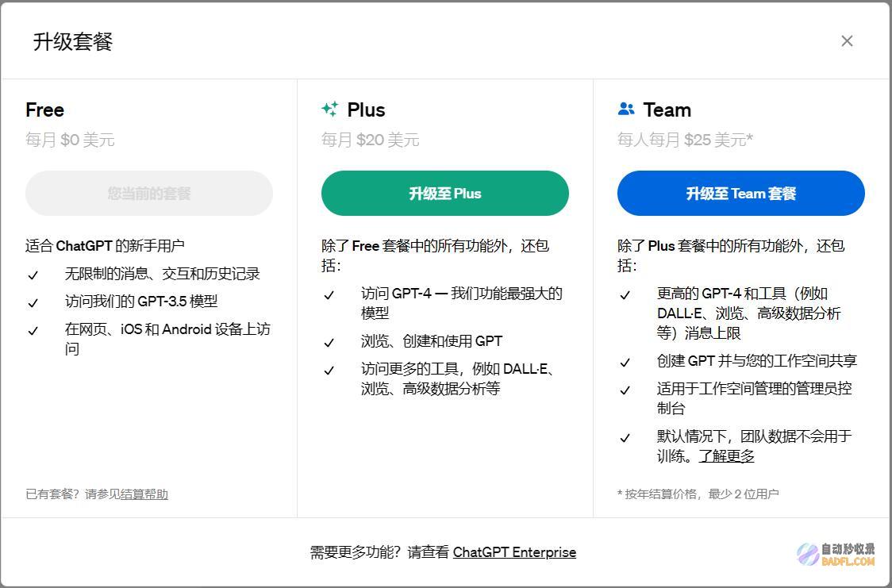Click checkmark beside 访问我们的 GPT-3.5 模型
Screen dimensions: 892x588
[x=33, y=303]
